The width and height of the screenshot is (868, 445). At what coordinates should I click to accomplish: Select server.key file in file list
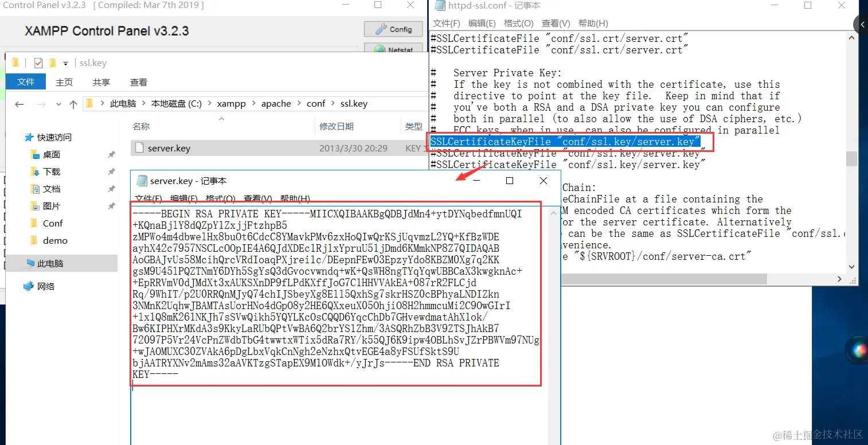[x=279, y=148]
